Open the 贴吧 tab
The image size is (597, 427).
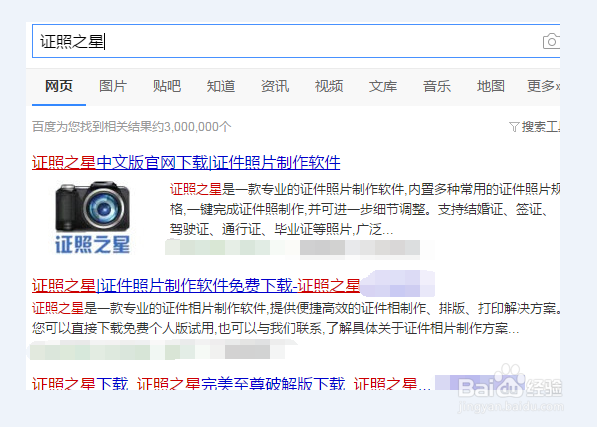click(x=167, y=86)
